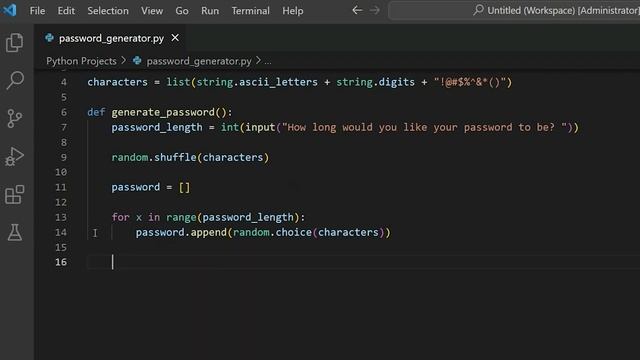Open the View menu
This screenshot has width=640, height=360.
click(152, 11)
